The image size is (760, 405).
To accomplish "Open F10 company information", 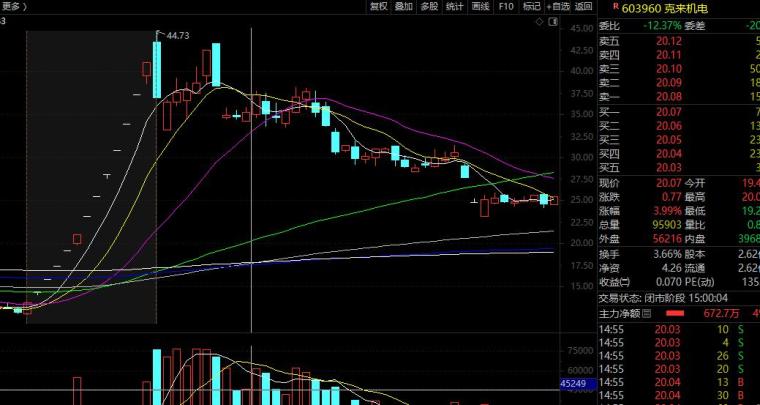I will [506, 6].
